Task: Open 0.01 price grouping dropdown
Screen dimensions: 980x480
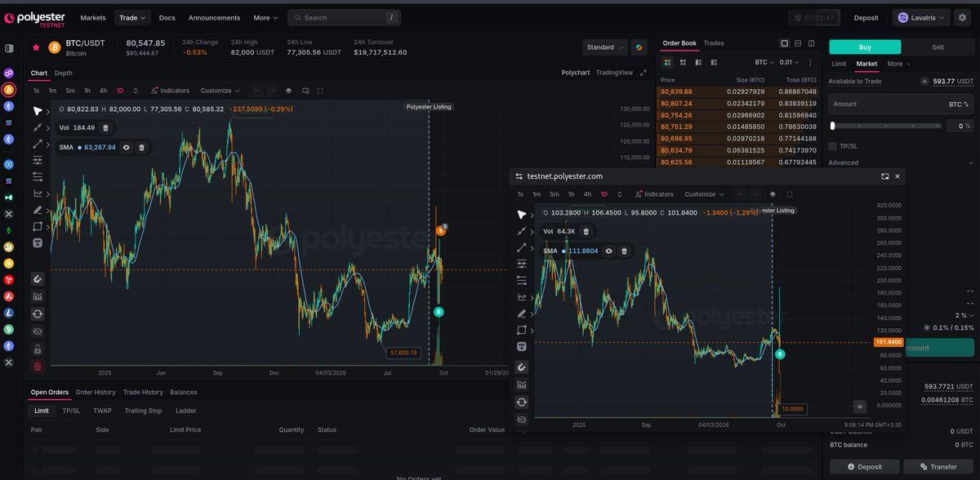Action: (x=788, y=62)
